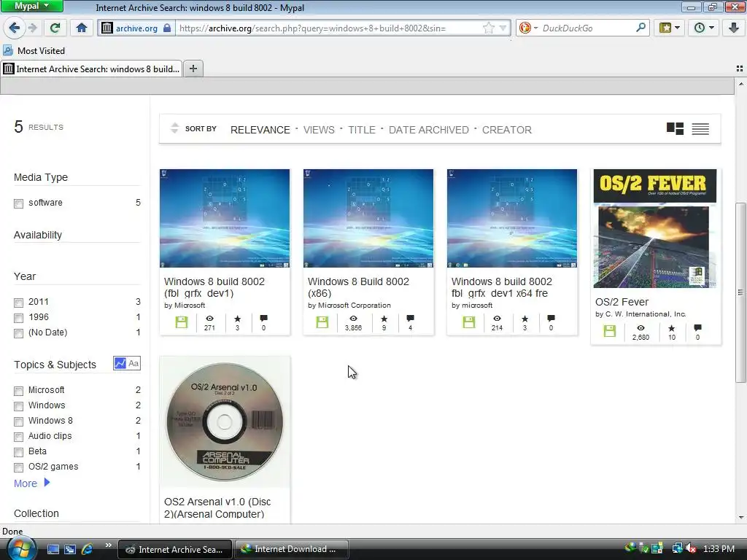
Task: Check the Audio clips topic filter
Action: click(18, 437)
